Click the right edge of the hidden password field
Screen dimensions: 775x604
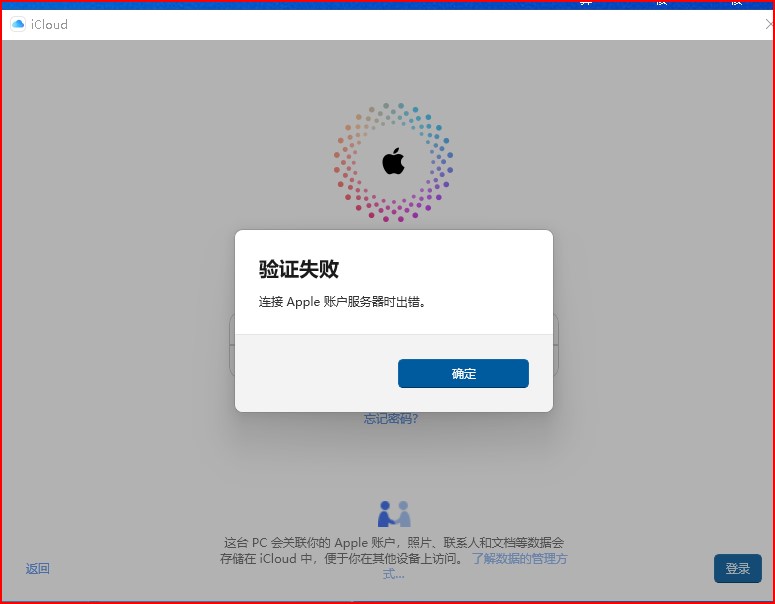click(556, 361)
